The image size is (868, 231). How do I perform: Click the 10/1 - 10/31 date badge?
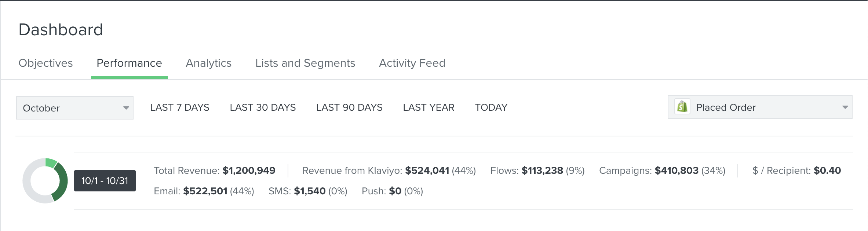click(105, 180)
